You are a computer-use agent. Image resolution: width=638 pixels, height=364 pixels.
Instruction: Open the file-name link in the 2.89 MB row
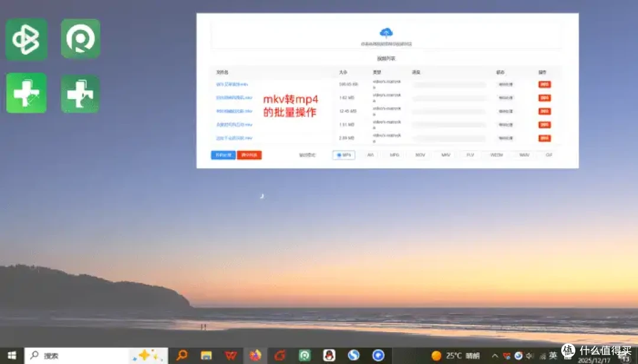(234, 138)
